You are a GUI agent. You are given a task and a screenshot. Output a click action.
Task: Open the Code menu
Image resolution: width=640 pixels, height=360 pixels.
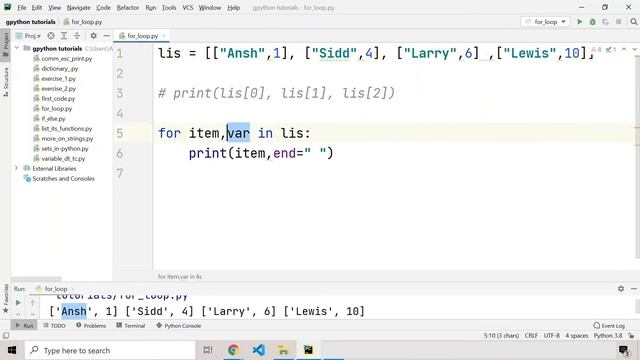coord(103,7)
